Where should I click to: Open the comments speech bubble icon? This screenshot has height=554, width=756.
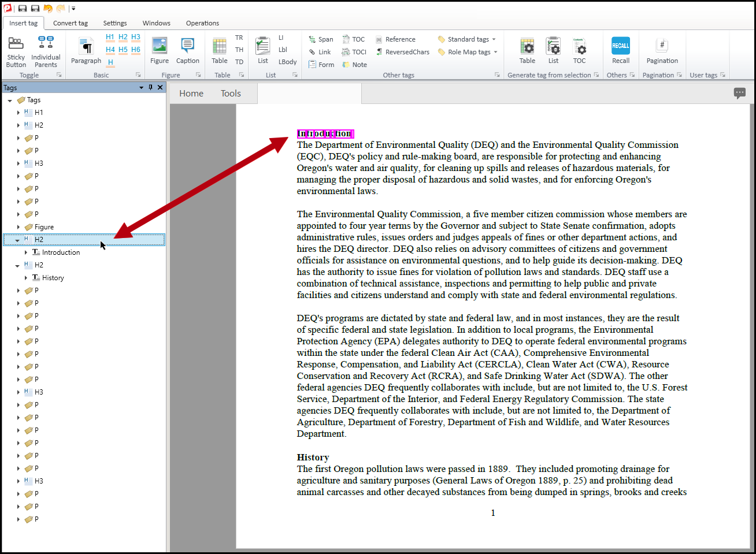click(739, 93)
